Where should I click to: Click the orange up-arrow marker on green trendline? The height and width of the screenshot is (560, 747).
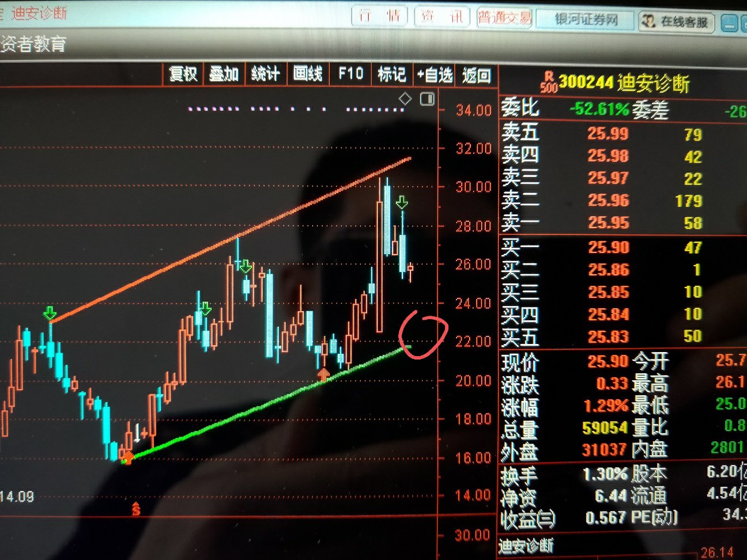(325, 376)
